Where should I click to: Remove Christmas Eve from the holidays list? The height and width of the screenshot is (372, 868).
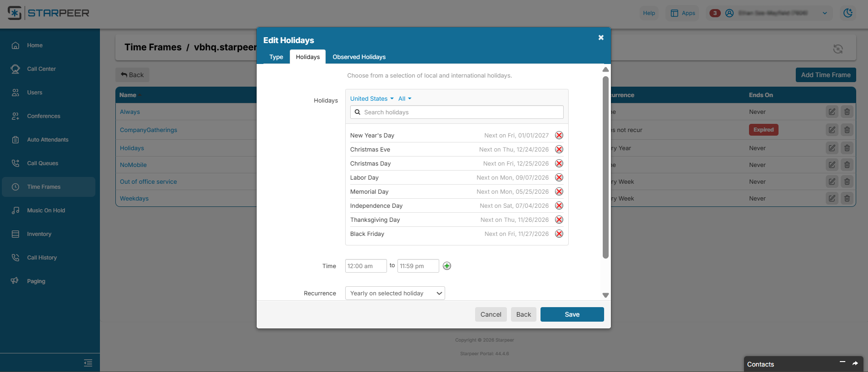[559, 149]
